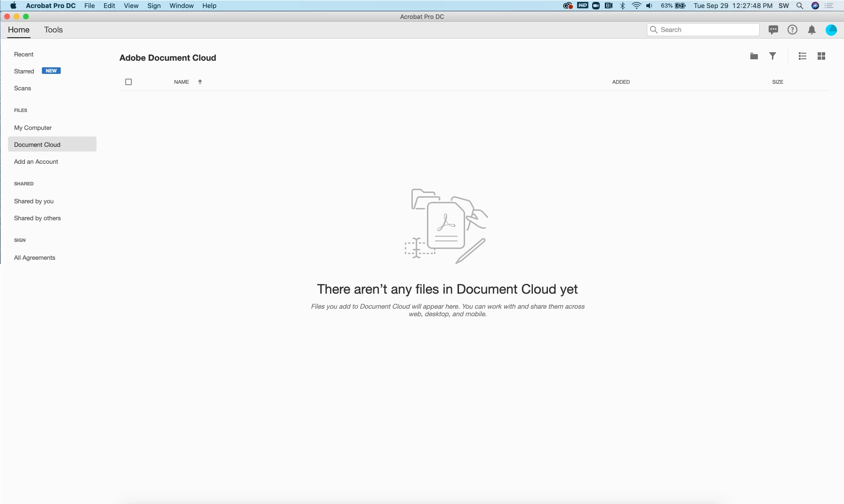Switch to the Home tab

tap(19, 30)
